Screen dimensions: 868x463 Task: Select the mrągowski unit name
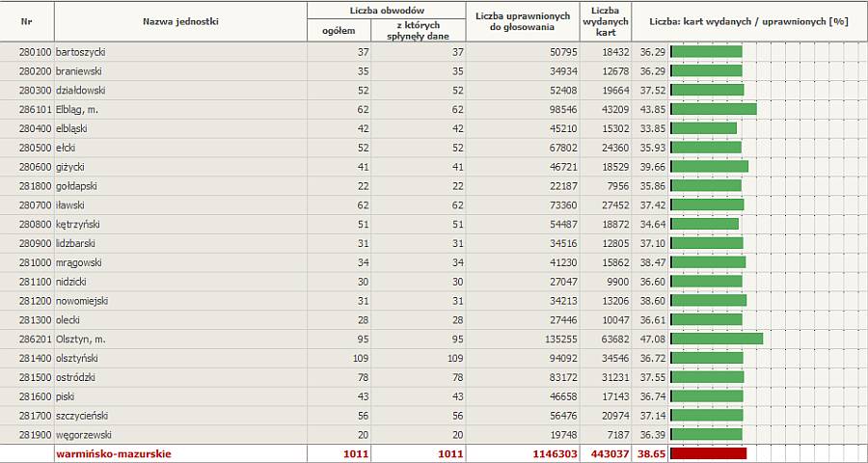[x=79, y=262]
